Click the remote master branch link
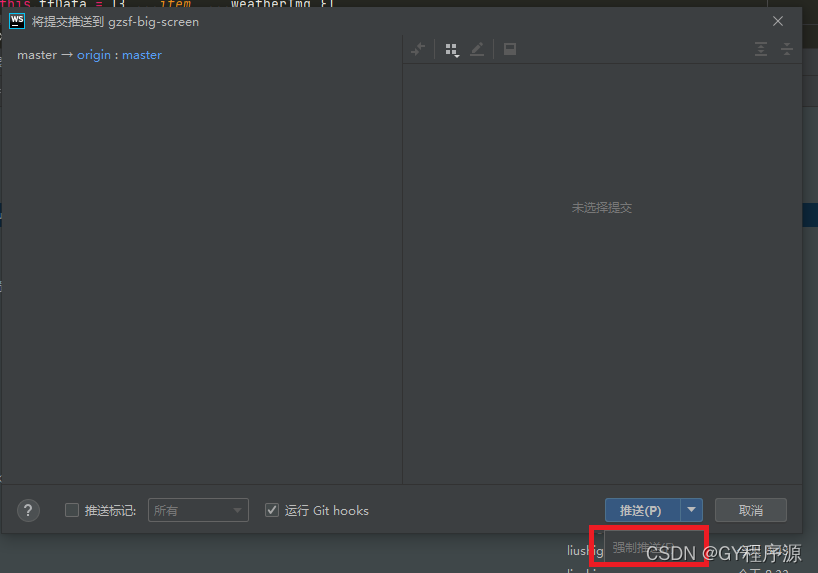The image size is (818, 573). pyautogui.click(x=142, y=55)
